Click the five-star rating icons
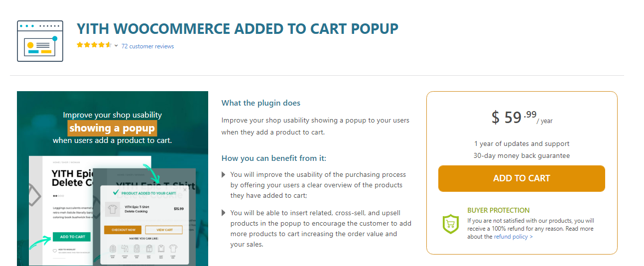 (94, 45)
